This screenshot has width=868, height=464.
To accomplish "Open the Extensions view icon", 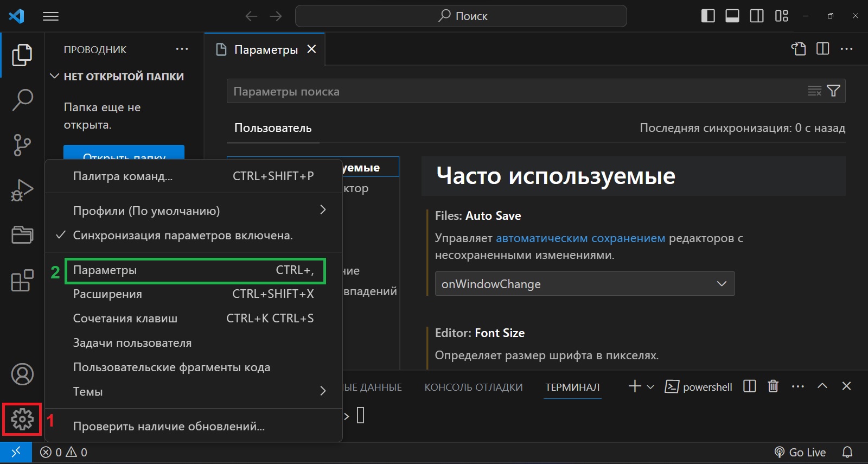I will click(x=22, y=281).
